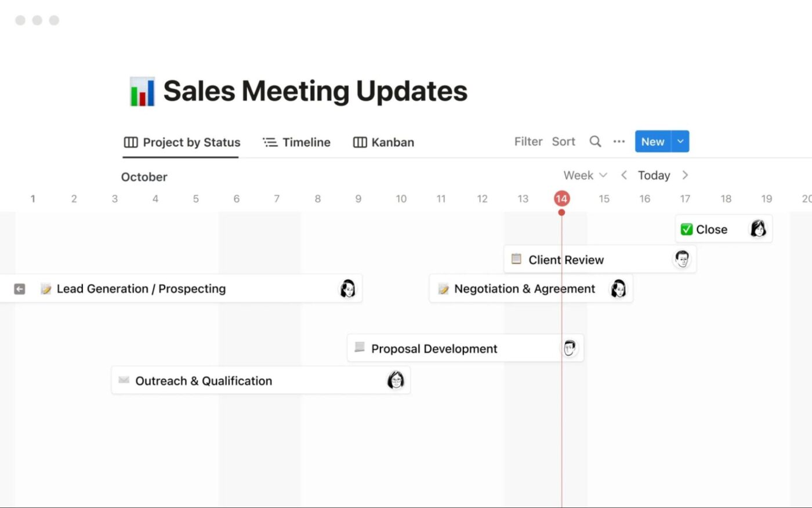The image size is (812, 508).
Task: Click the assignee avatar on Proposal Development
Action: click(569, 347)
